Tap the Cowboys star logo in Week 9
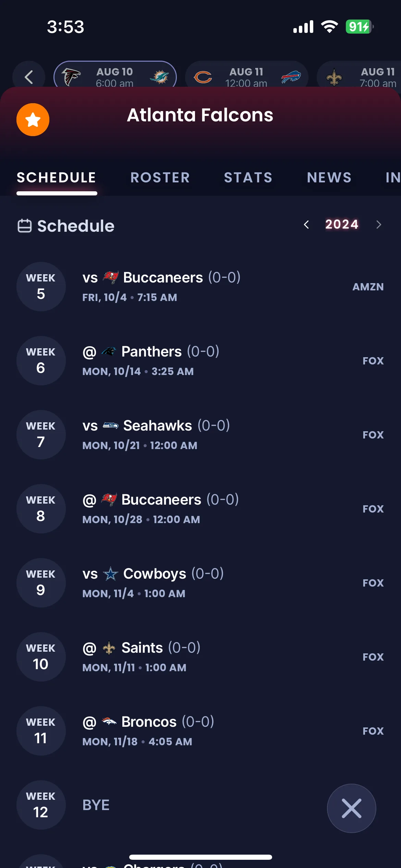Image resolution: width=401 pixels, height=868 pixels. pos(111,574)
